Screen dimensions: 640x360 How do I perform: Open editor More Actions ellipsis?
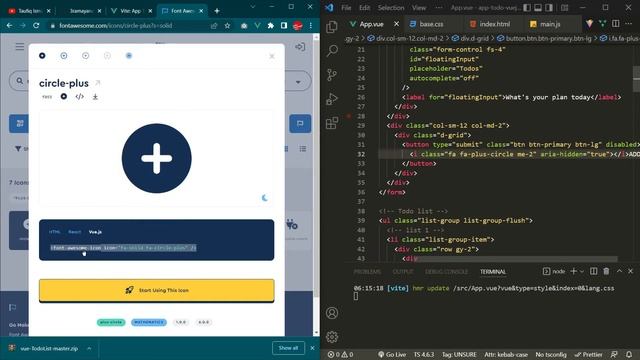(629, 24)
